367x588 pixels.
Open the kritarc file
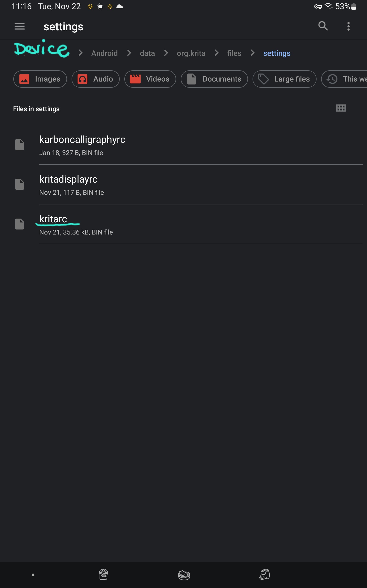click(x=53, y=224)
